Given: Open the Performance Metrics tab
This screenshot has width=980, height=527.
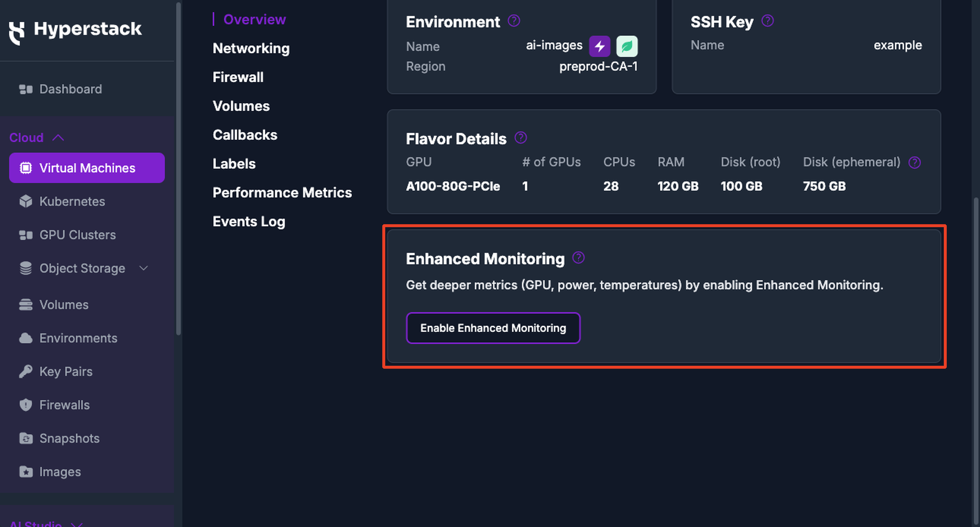Looking at the screenshot, I should click(x=282, y=192).
